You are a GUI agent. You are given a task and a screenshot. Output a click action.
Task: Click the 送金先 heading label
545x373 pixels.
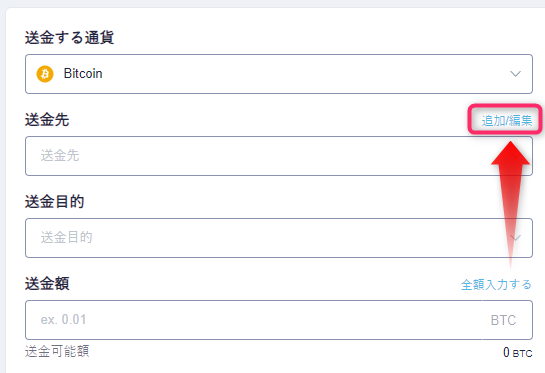coord(47,120)
